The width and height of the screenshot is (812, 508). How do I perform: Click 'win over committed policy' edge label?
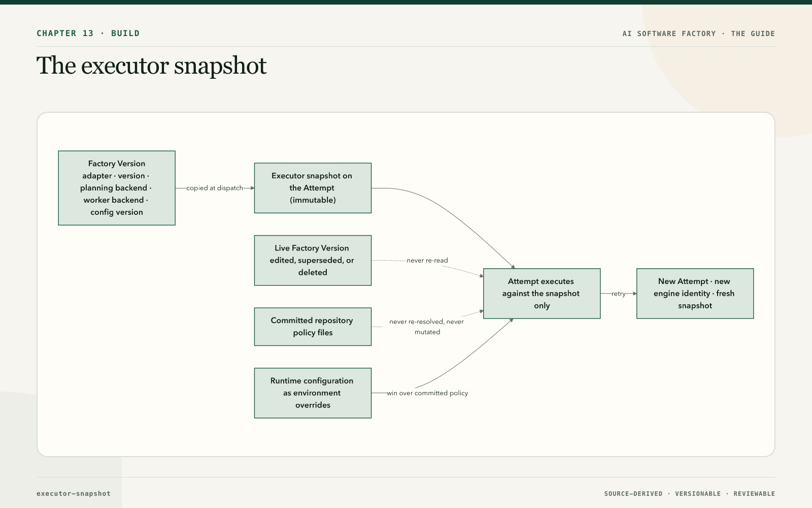[x=427, y=393]
